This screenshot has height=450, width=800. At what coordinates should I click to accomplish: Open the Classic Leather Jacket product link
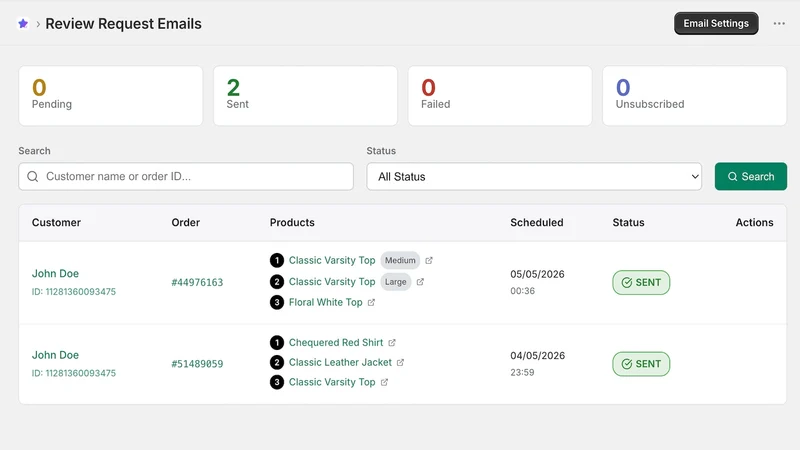[x=340, y=362]
